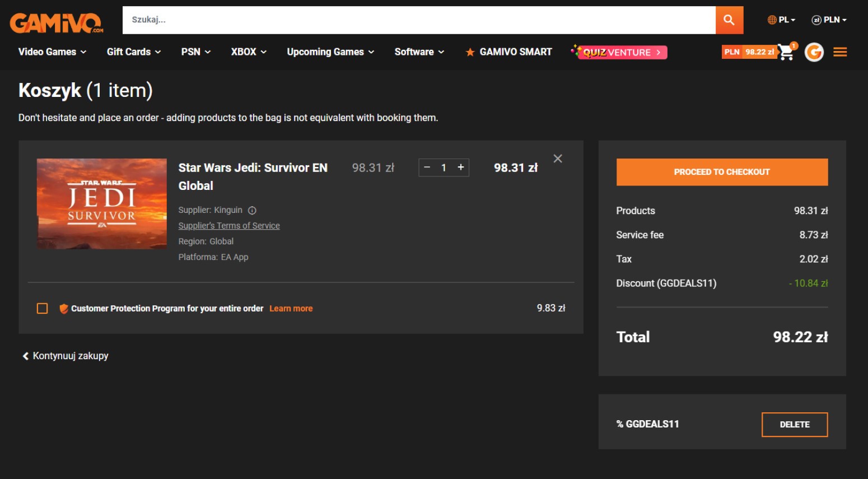Expand the PSN dropdown
Image resolution: width=868 pixels, height=479 pixels.
[196, 52]
